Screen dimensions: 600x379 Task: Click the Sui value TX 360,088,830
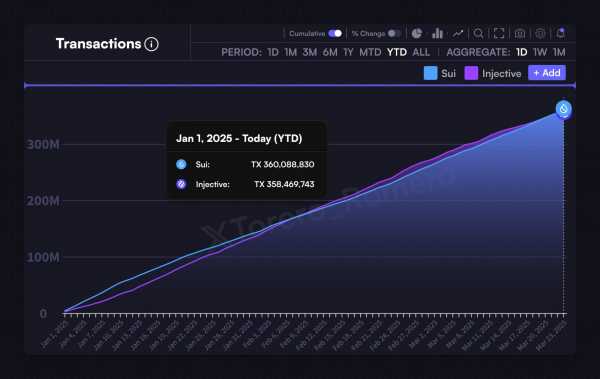[283, 165]
